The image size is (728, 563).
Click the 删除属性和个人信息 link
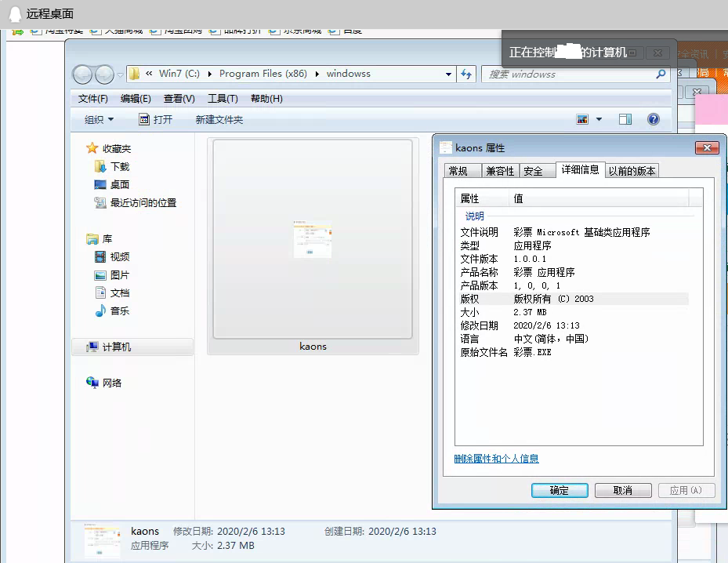coord(497,459)
